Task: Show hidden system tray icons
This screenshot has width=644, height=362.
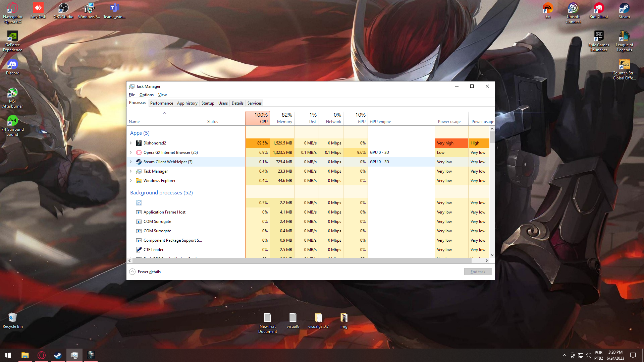Action: coord(564,355)
